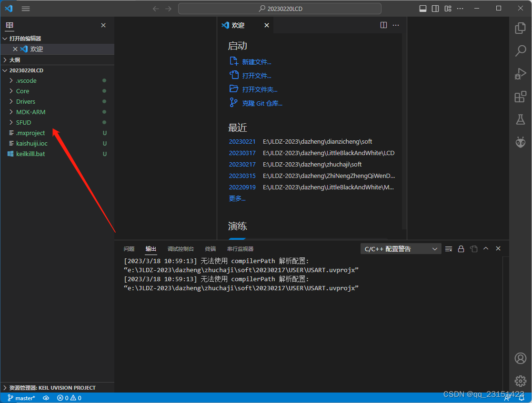Click the explorer book icon in side bar header
Screen dimensions: 532x403
click(x=10, y=25)
